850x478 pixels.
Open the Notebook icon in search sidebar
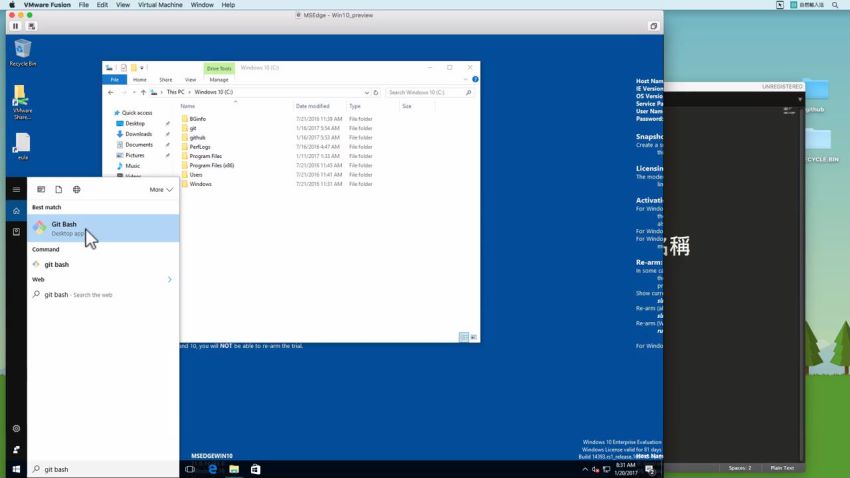coord(16,232)
